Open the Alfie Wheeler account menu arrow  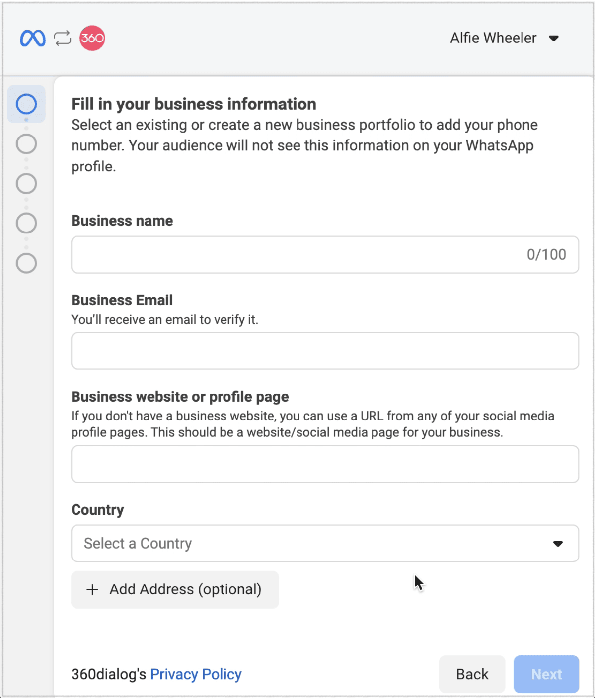(x=554, y=38)
